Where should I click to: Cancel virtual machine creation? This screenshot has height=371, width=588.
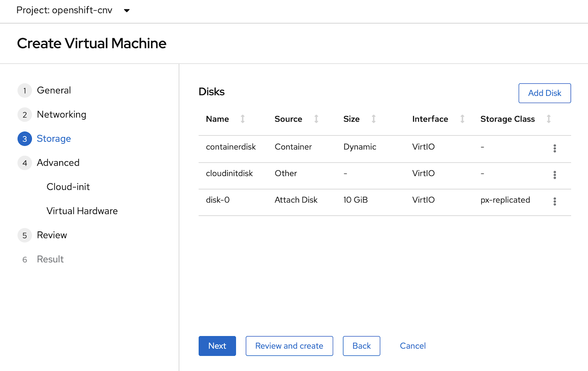click(x=412, y=346)
